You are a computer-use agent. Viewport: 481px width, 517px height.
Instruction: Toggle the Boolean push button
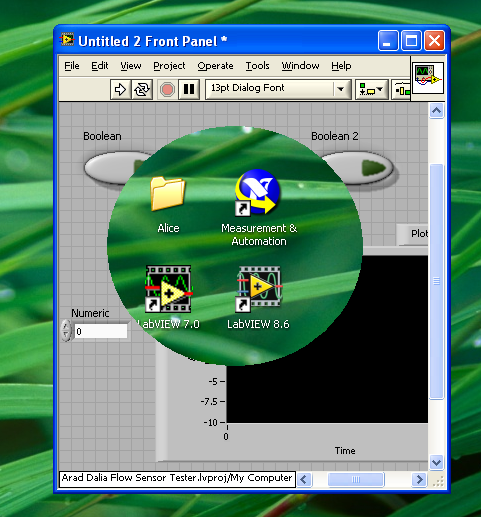[118, 168]
